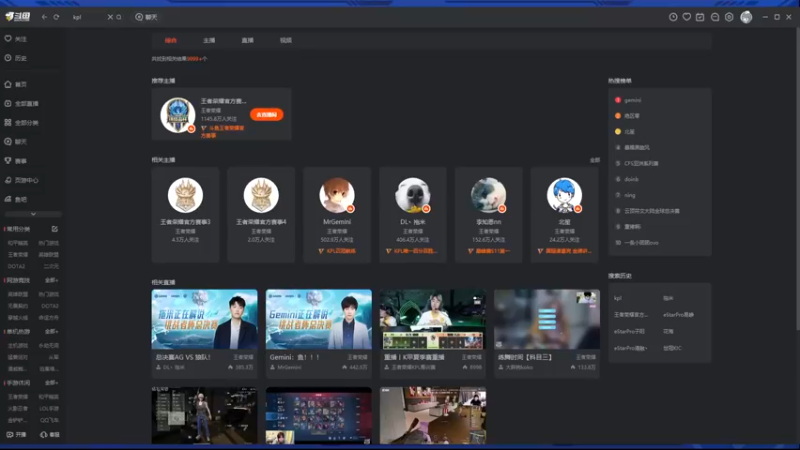Open 关注 heart item in sidebar

pos(16,39)
